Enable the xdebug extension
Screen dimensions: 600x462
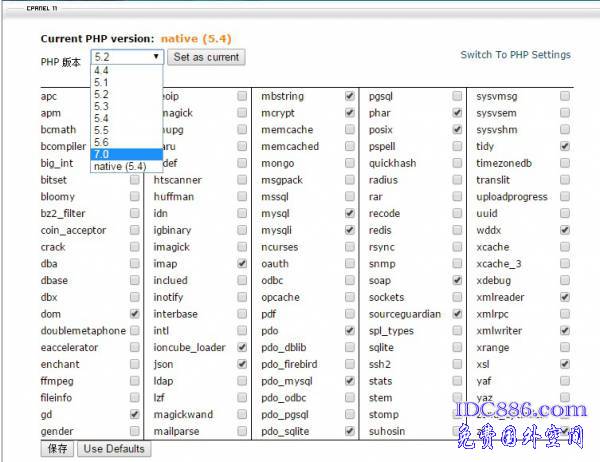coord(565,280)
